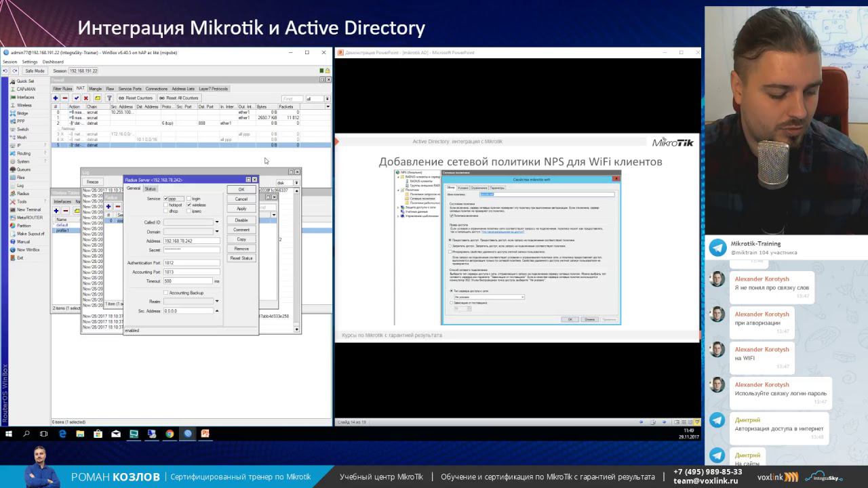The image size is (868, 488).
Task: Expand Called ID field arrow
Action: point(217,222)
